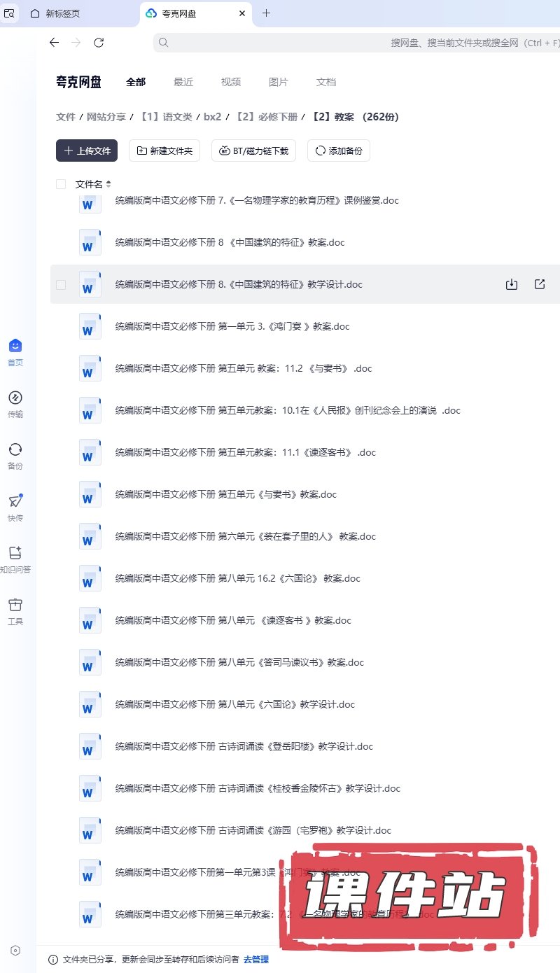Image resolution: width=560 pixels, height=973 pixels.
Task: Click the 上传文件 upload button
Action: pyautogui.click(x=87, y=150)
